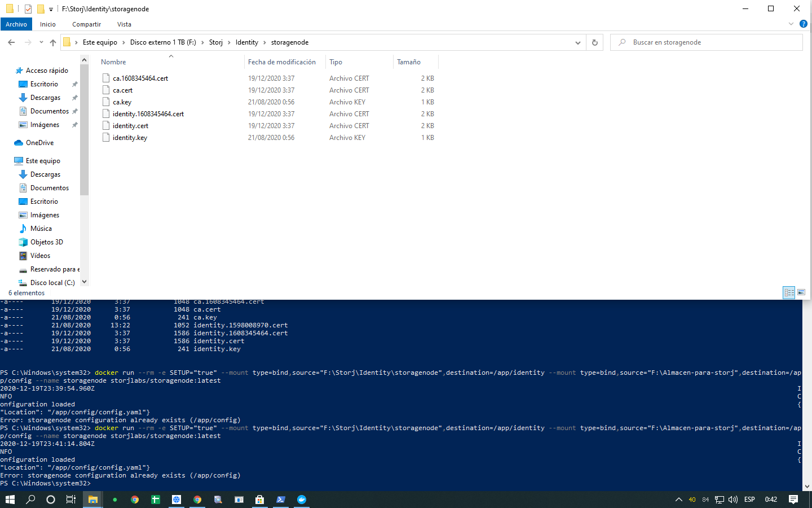Expand the ribbon with the chevron
The image size is (812, 508).
coord(791,24)
